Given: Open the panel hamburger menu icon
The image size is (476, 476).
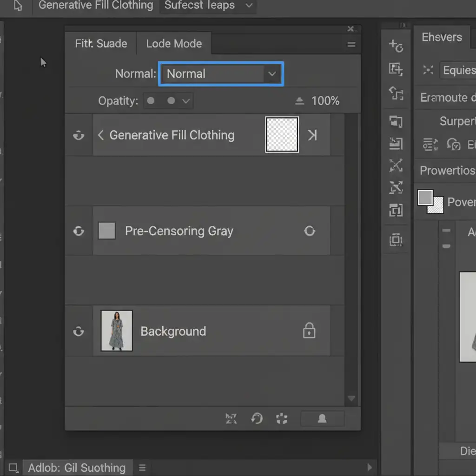Looking at the screenshot, I should coord(351,45).
